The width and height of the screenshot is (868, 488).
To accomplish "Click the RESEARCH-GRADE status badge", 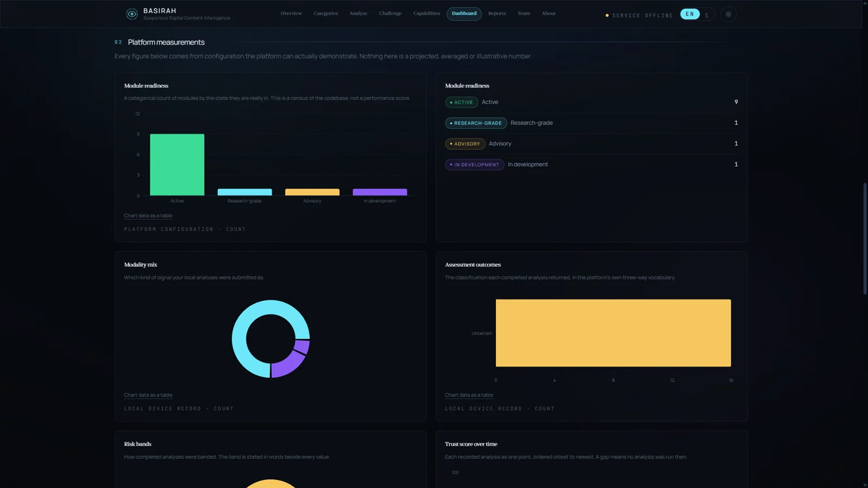I will [476, 123].
